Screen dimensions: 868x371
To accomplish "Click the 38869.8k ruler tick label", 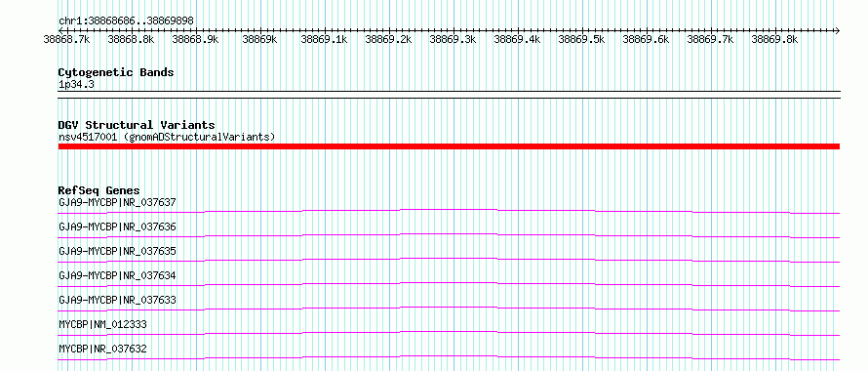I will (x=774, y=39).
